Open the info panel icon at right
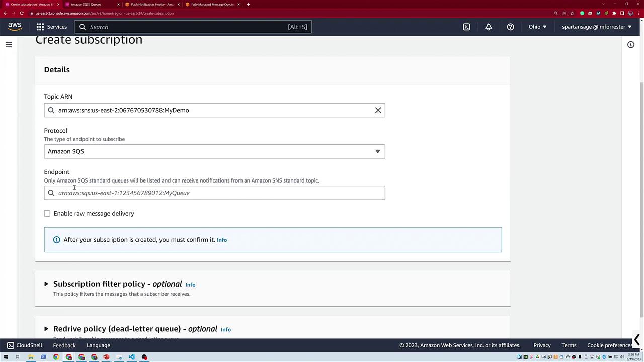This screenshot has height=362, width=644. click(x=631, y=45)
